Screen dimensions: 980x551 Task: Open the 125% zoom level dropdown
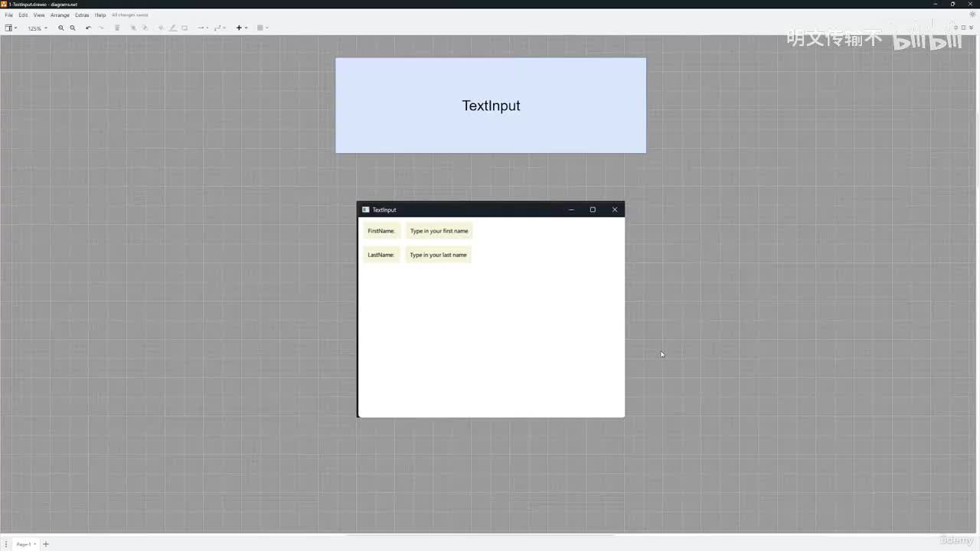click(37, 28)
